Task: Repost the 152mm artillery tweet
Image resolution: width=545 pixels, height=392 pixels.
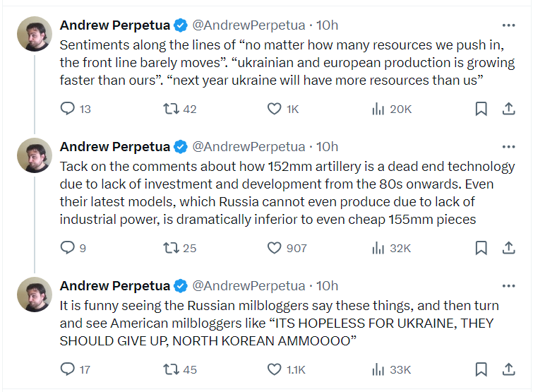Action: pyautogui.click(x=171, y=248)
